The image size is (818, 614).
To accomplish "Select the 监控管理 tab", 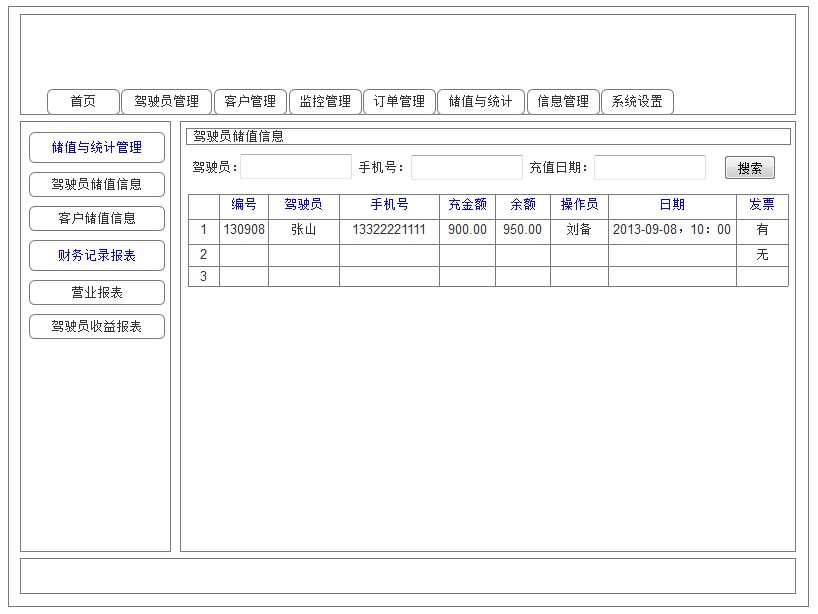I will [325, 101].
